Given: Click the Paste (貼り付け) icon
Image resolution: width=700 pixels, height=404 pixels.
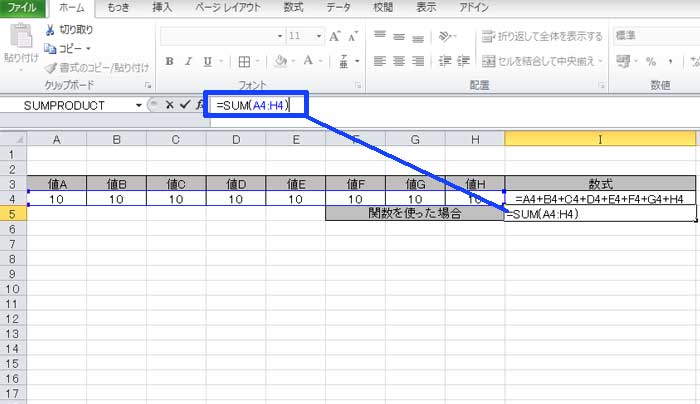Looking at the screenshot, I should 21,37.
